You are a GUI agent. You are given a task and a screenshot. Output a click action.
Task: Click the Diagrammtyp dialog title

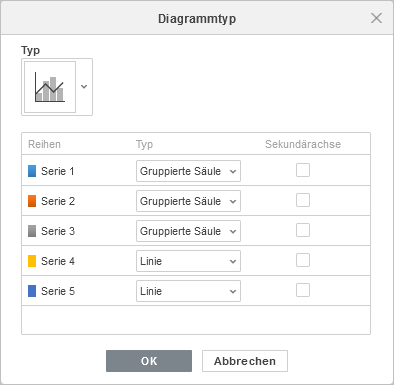click(x=197, y=19)
